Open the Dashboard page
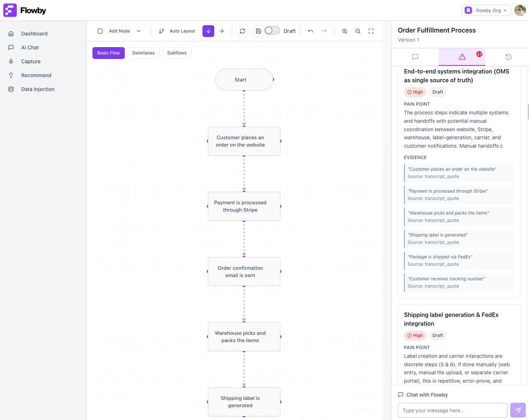The height and width of the screenshot is (420, 529). [x=34, y=33]
